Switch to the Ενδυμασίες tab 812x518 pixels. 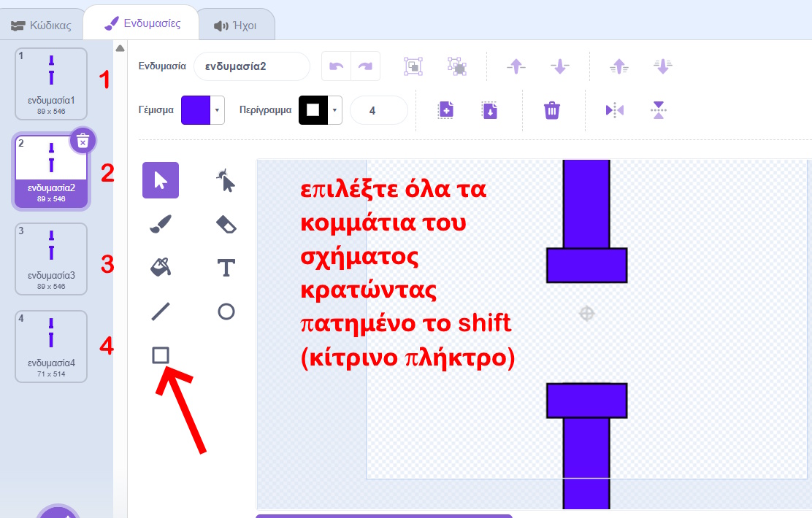pos(142,23)
